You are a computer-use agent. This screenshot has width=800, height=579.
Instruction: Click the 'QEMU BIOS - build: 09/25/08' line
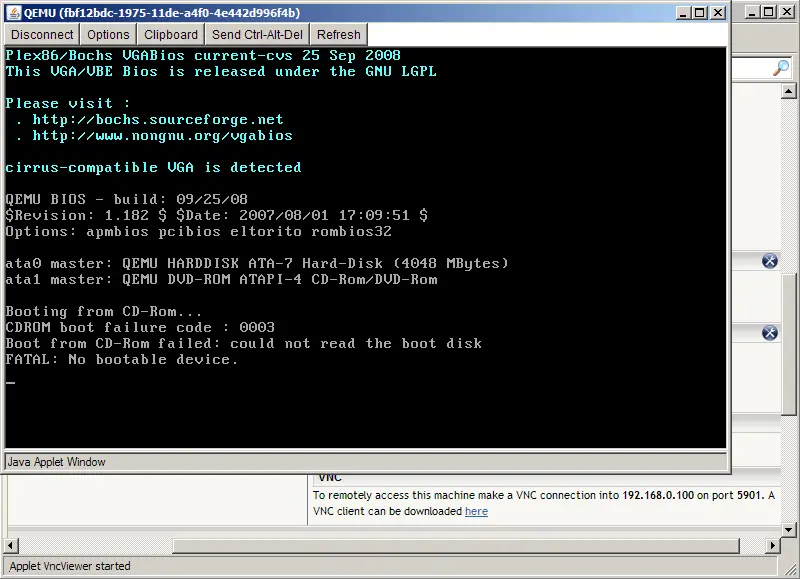click(127, 199)
